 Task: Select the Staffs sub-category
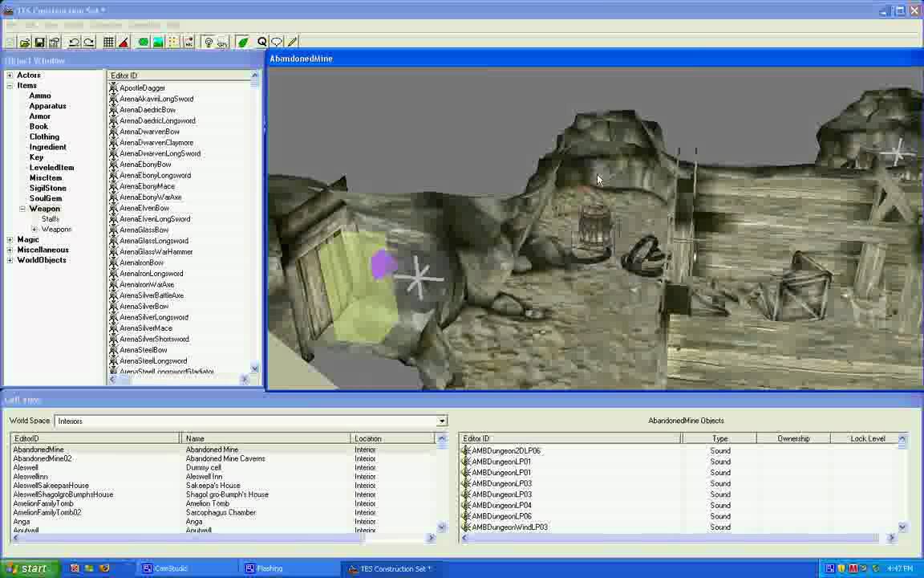[51, 219]
